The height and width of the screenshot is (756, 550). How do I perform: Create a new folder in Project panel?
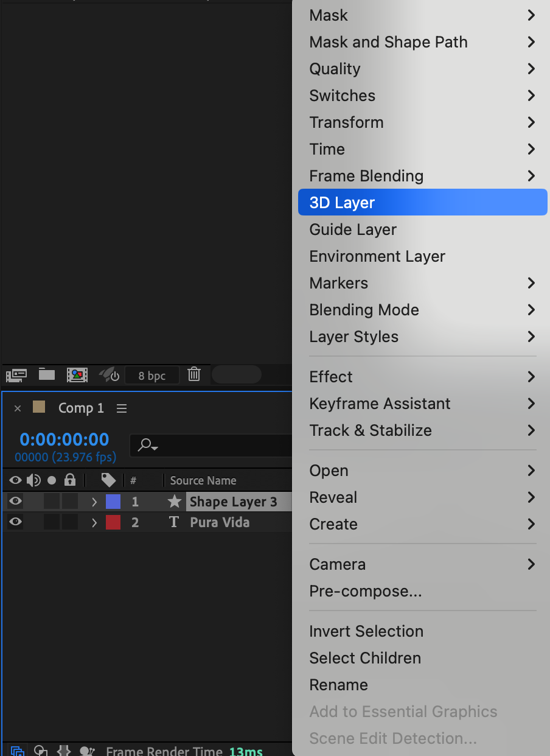coord(47,374)
